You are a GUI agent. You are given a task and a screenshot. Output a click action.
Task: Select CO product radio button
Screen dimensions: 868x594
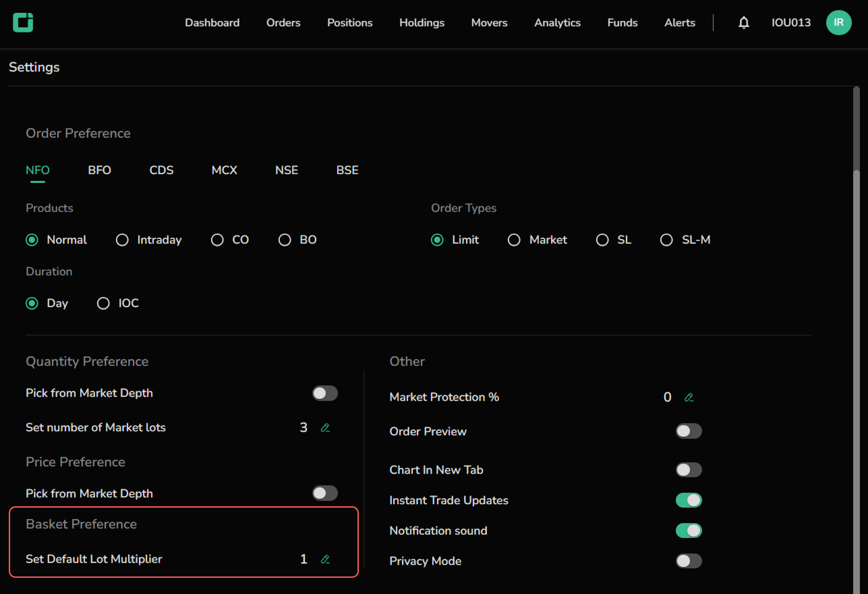click(x=218, y=240)
